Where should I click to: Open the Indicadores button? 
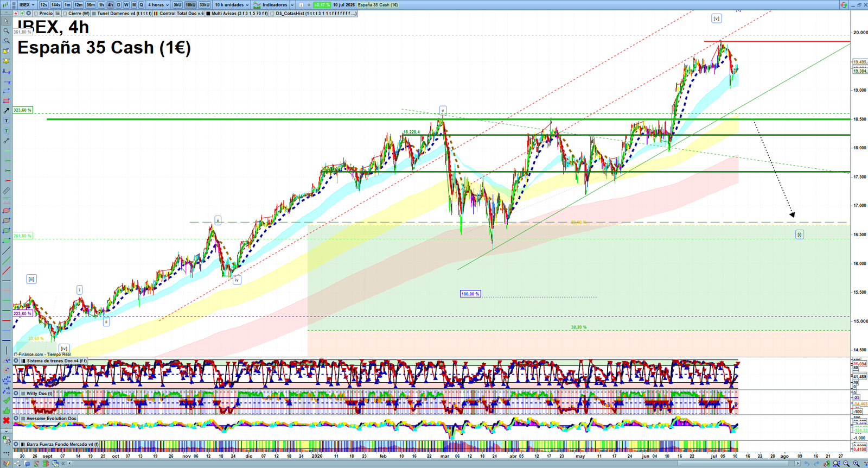[x=270, y=4]
